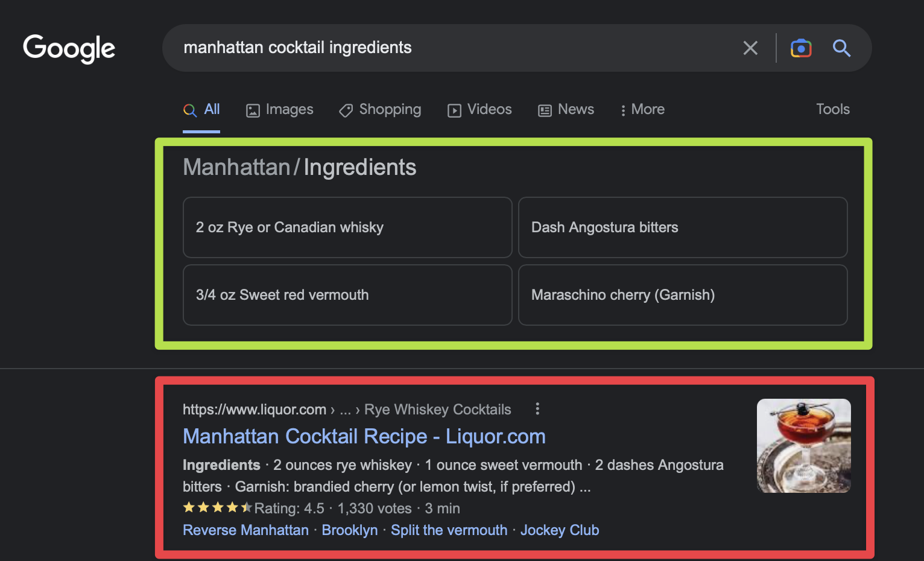This screenshot has height=561, width=924.
Task: Click the search magnifier icon
Action: [x=842, y=48]
